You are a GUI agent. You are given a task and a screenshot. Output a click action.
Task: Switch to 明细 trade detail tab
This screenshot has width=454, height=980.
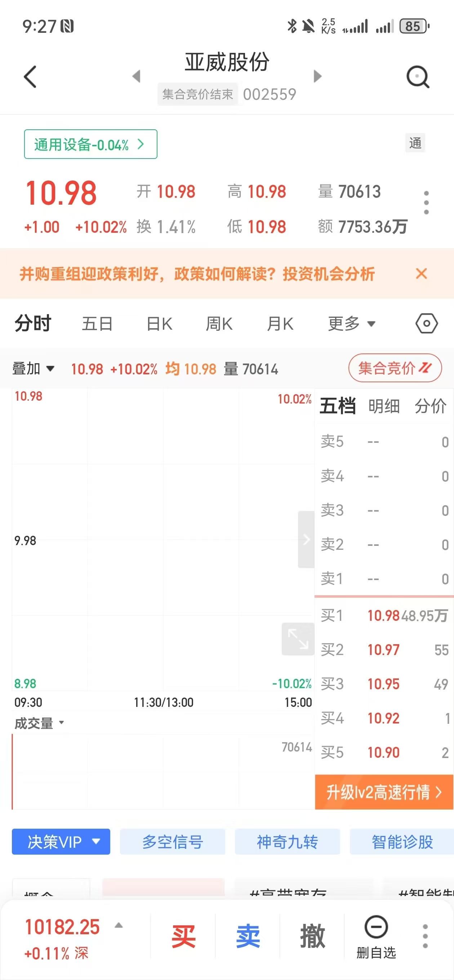384,406
